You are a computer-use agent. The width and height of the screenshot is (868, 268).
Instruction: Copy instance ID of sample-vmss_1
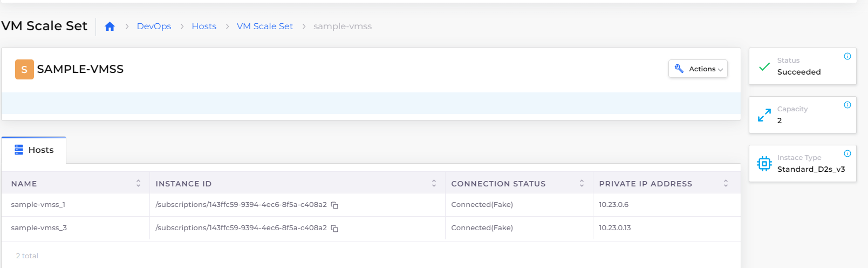pyautogui.click(x=334, y=205)
